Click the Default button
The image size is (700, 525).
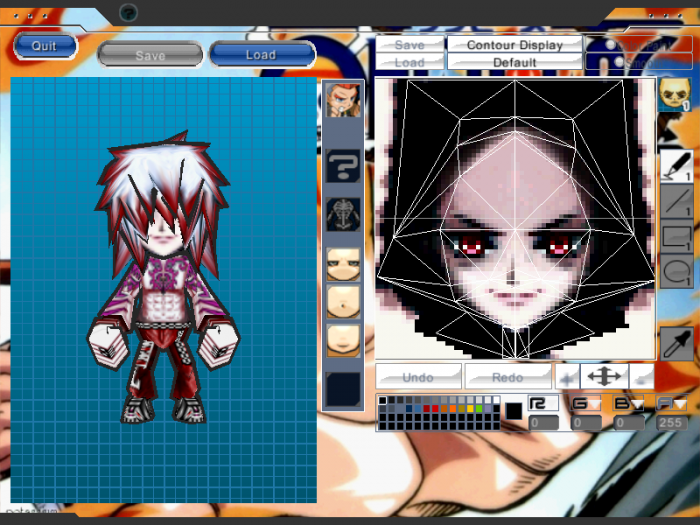click(515, 62)
